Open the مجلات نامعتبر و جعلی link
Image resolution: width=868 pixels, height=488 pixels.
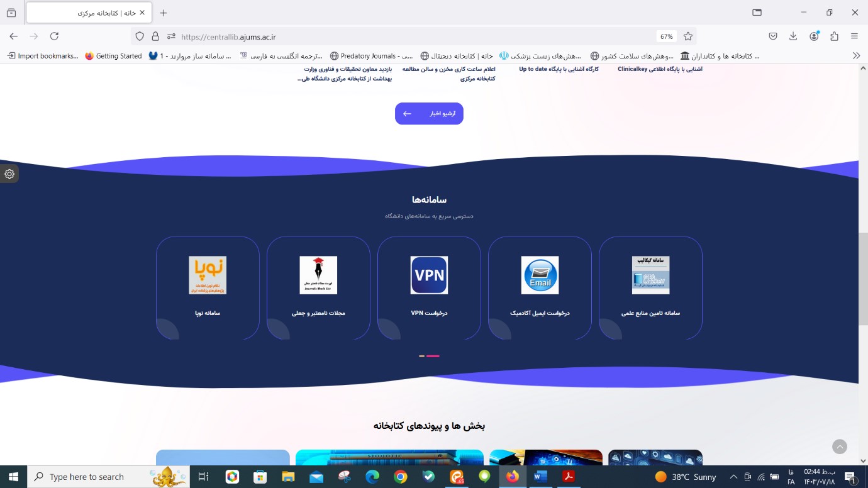(x=318, y=313)
